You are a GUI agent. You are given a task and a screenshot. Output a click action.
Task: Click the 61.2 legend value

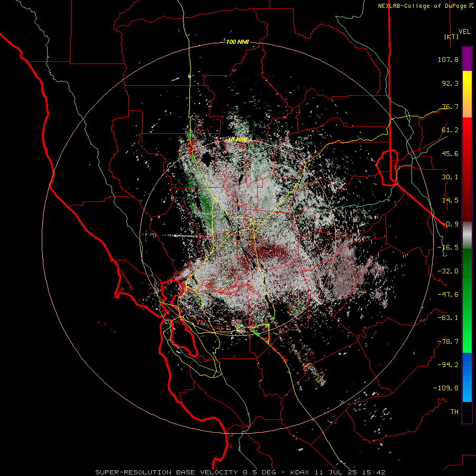pyautogui.click(x=450, y=130)
